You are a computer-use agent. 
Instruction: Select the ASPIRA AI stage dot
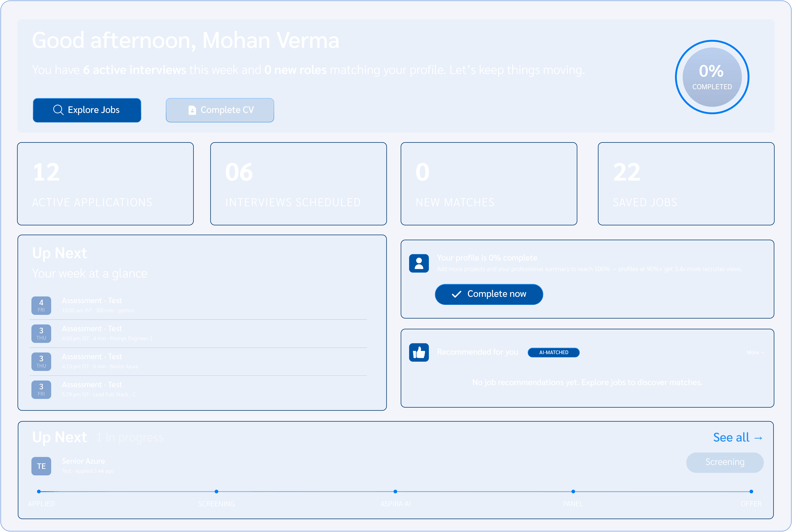point(395,492)
